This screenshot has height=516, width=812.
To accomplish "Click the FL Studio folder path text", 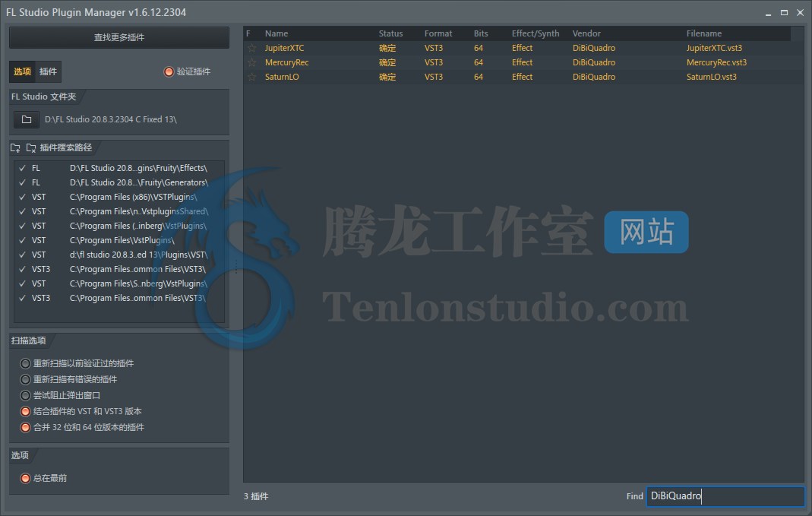I will click(x=111, y=119).
